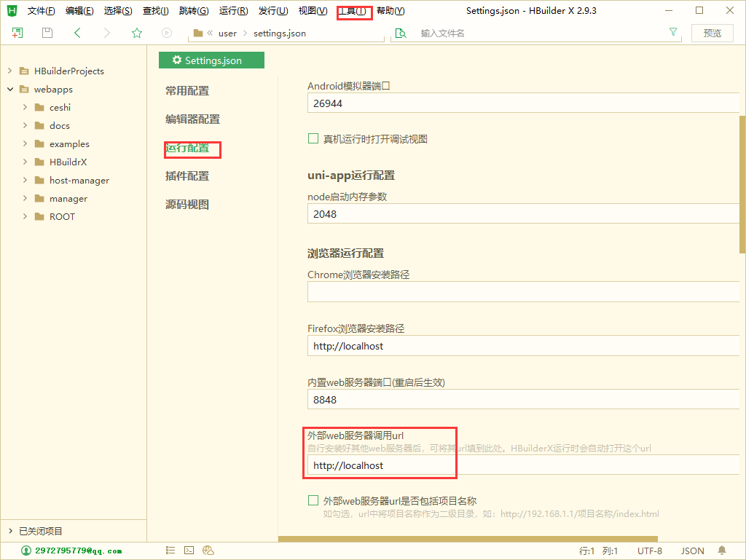Click the vertical scrollbar of settings
Image resolution: width=746 pixels, height=560 pixels.
tap(742, 184)
